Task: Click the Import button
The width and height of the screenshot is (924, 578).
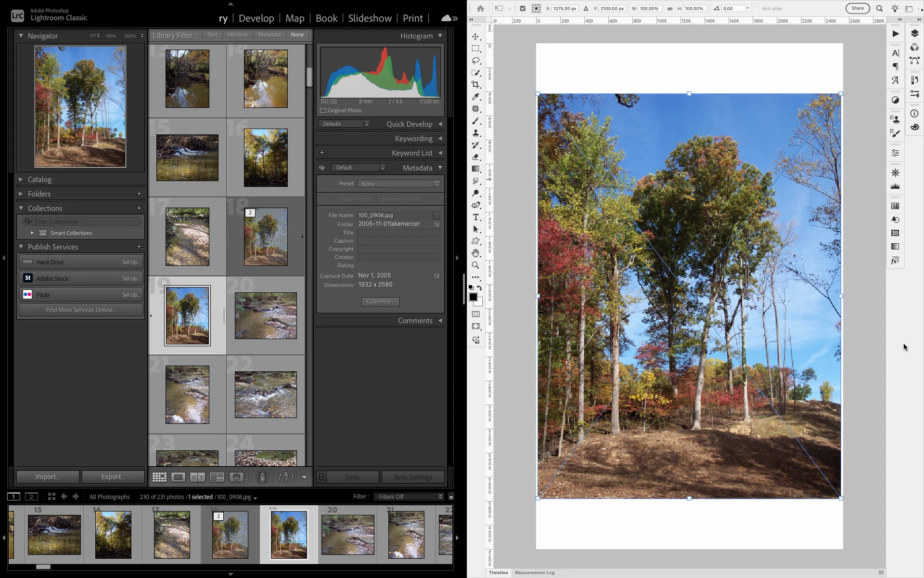Action: (48, 477)
